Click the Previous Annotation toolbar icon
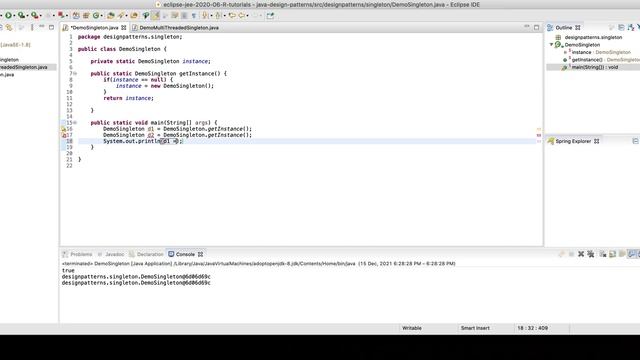Image resolution: width=640 pixels, height=360 pixels. click(x=218, y=16)
